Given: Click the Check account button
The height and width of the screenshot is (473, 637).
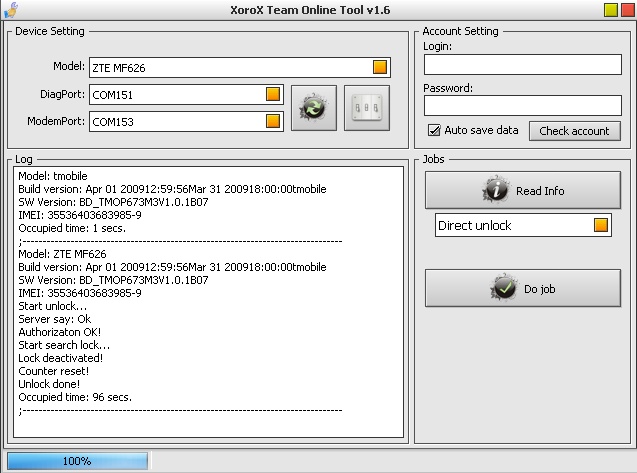Looking at the screenshot, I should point(574,131).
